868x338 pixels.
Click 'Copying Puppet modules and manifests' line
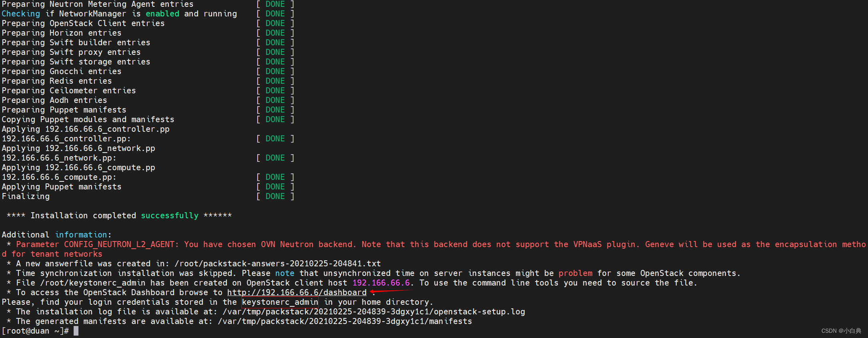[x=88, y=119]
